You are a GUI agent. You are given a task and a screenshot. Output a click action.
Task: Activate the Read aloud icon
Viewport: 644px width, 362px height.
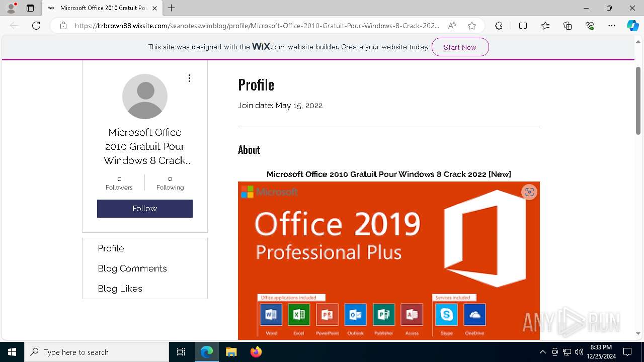[452, 26]
